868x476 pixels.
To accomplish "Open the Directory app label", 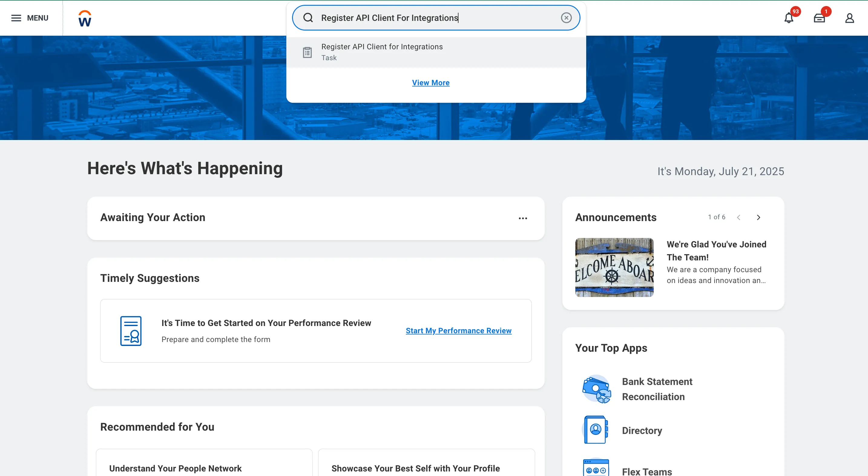I will (x=642, y=431).
